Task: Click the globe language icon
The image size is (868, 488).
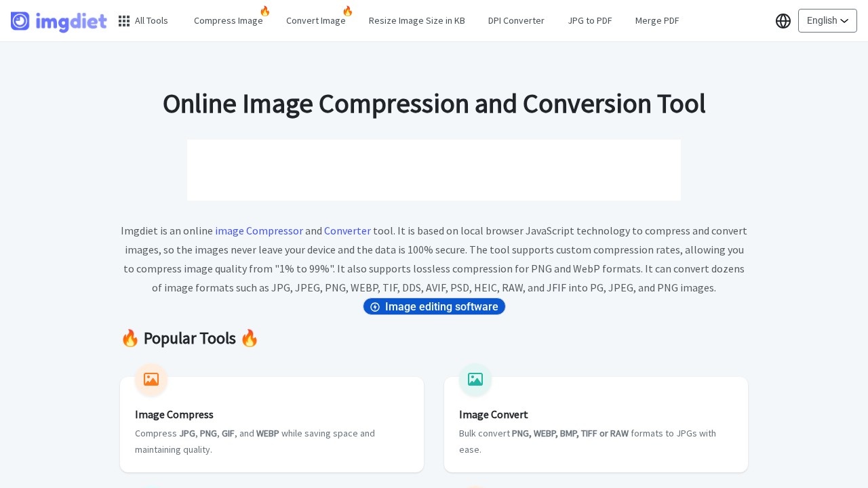Action: tap(783, 21)
